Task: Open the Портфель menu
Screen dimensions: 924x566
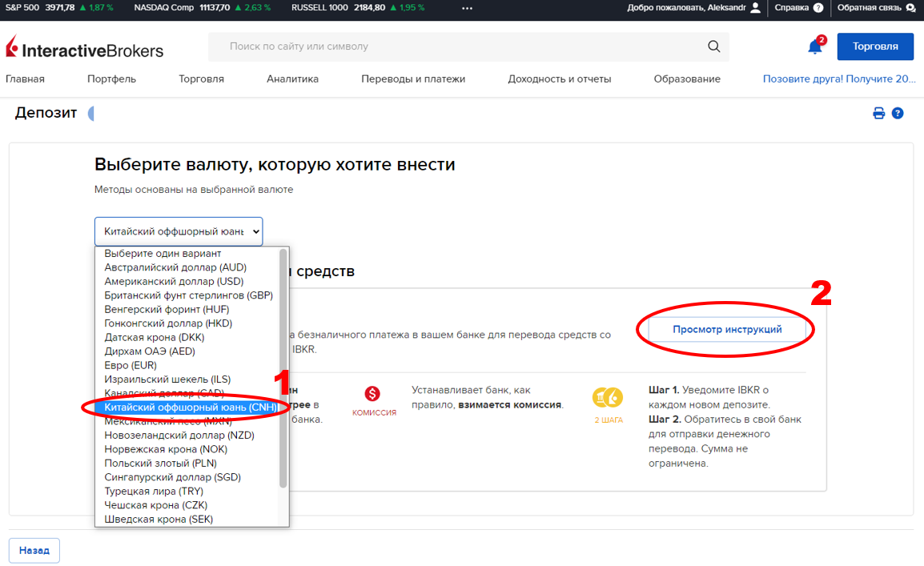Action: pos(111,79)
